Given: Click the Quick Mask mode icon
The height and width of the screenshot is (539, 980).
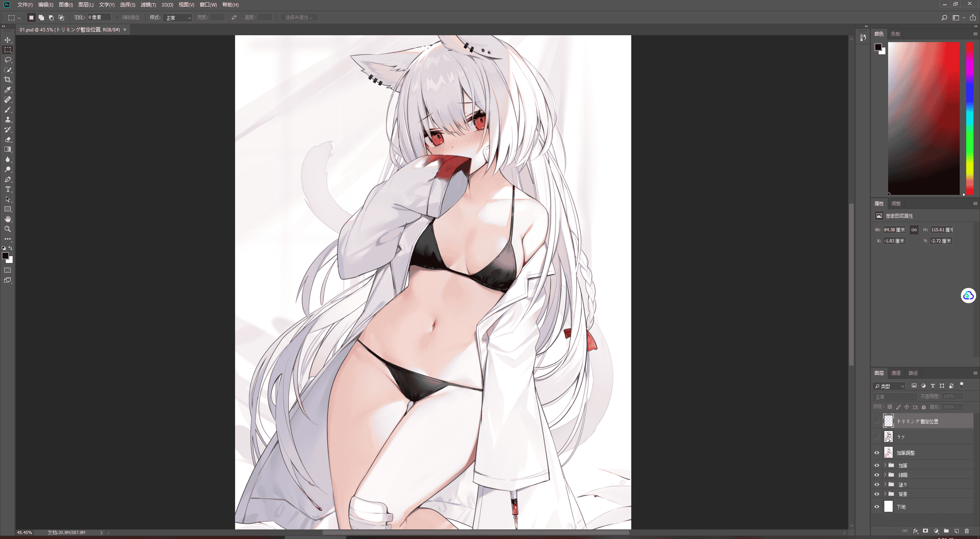Looking at the screenshot, I should [8, 270].
